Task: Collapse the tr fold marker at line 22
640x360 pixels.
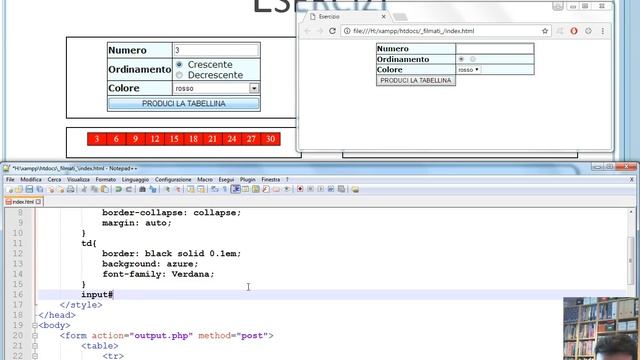Action: pyautogui.click(x=35, y=356)
